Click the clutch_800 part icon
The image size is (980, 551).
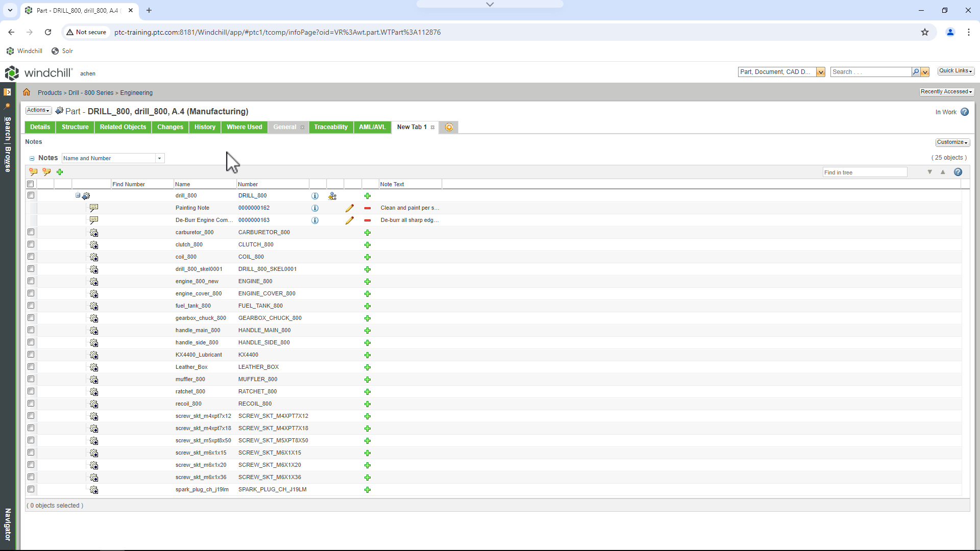tap(94, 245)
